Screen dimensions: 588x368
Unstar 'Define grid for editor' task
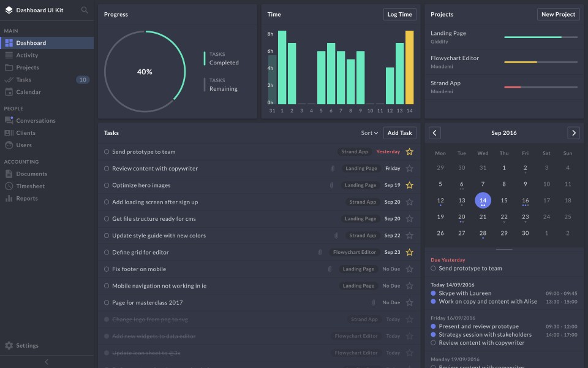[410, 252]
